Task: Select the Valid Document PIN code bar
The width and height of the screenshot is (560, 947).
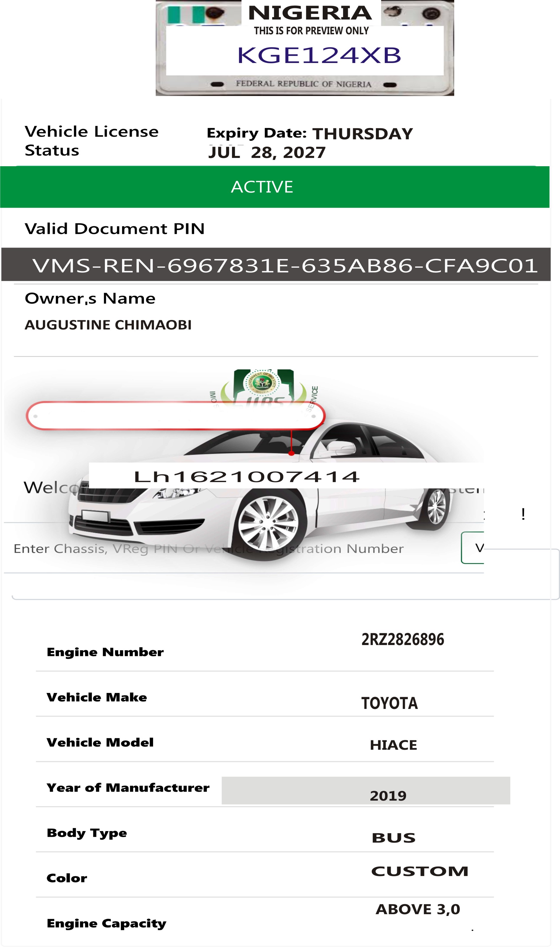Action: [x=276, y=264]
